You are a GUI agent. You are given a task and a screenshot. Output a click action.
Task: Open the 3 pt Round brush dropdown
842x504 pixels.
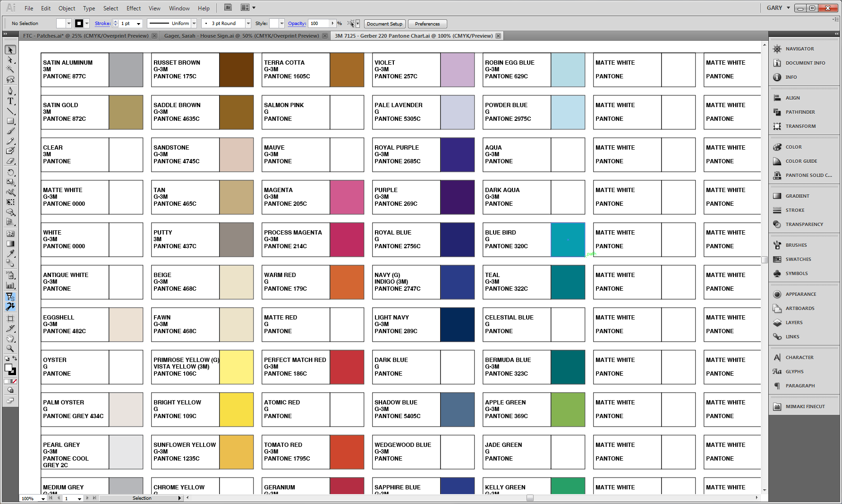pos(248,24)
